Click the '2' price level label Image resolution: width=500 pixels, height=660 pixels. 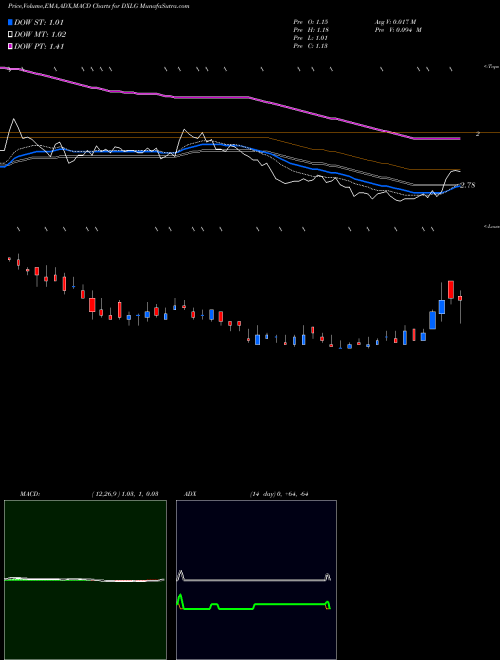pos(478,134)
